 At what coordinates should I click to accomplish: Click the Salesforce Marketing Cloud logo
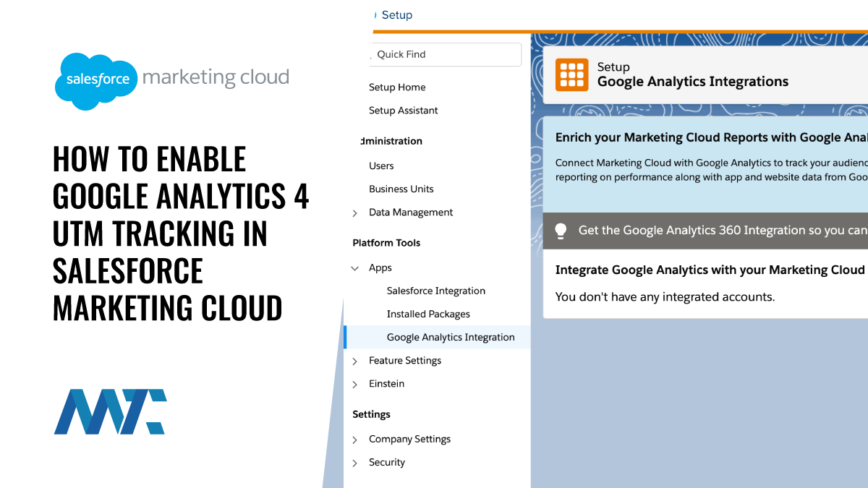click(172, 80)
